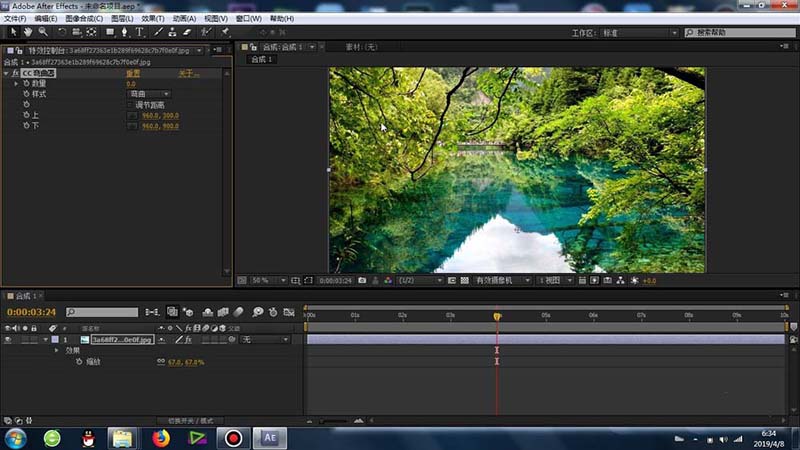Select the Pan Behind anchor tool
The image size is (800, 450).
91,32
